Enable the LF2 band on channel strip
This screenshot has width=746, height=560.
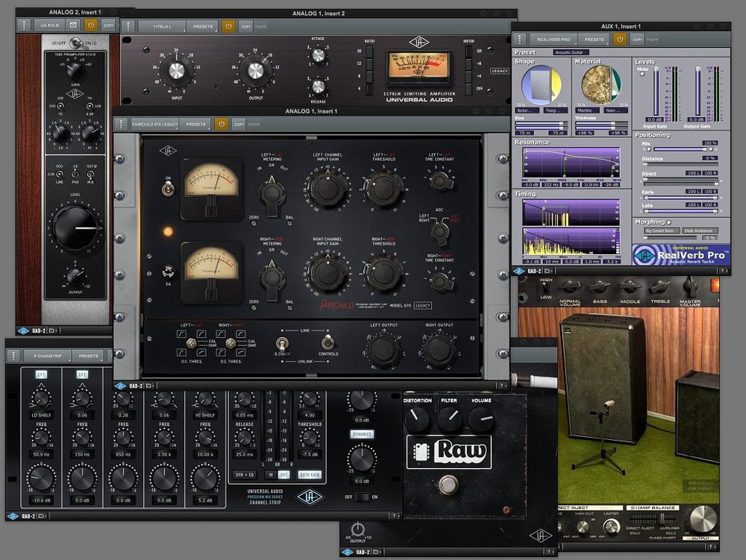tap(82, 374)
